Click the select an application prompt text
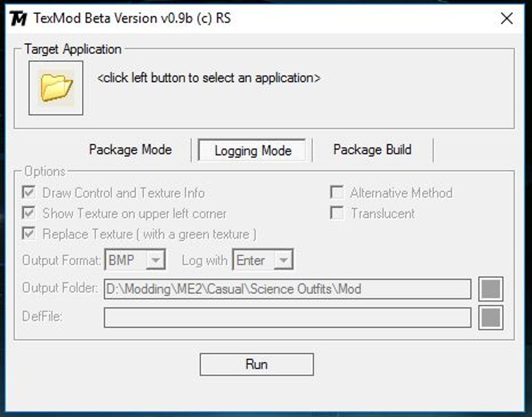The height and width of the screenshot is (417, 532). coord(209,78)
